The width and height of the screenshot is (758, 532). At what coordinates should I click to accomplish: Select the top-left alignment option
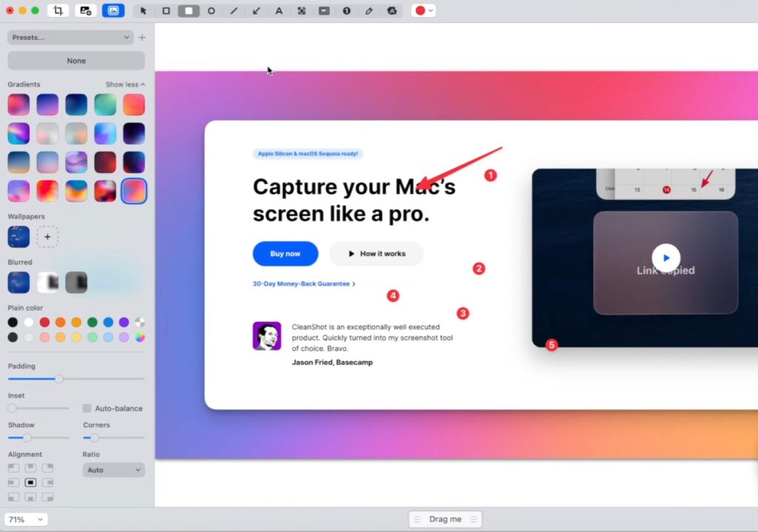[x=13, y=468]
